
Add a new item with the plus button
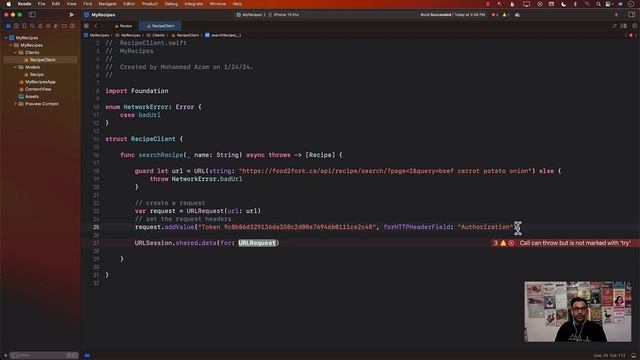coord(616,15)
